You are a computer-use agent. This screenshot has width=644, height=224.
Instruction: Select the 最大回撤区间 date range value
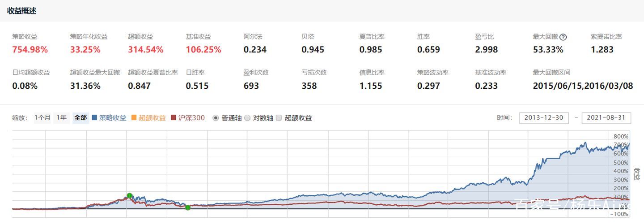click(x=583, y=86)
